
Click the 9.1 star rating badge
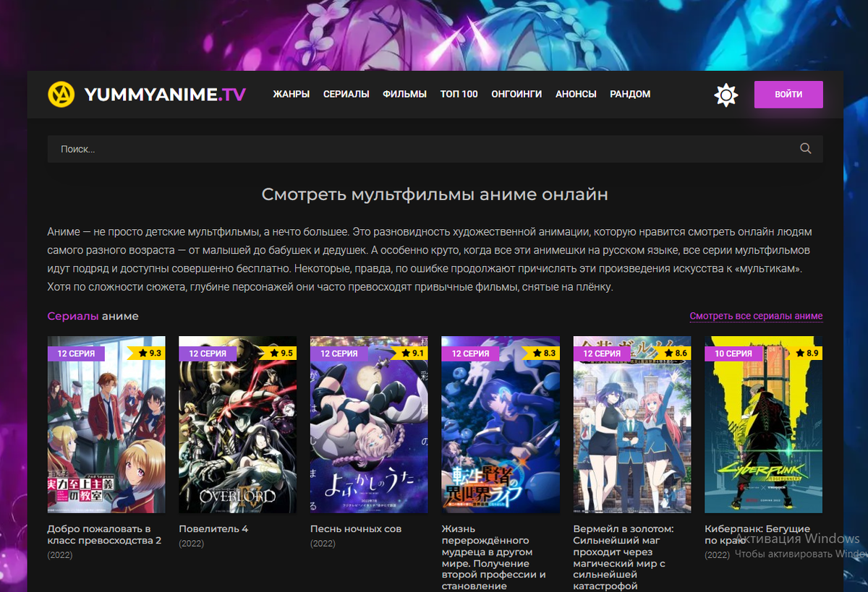[x=410, y=353]
